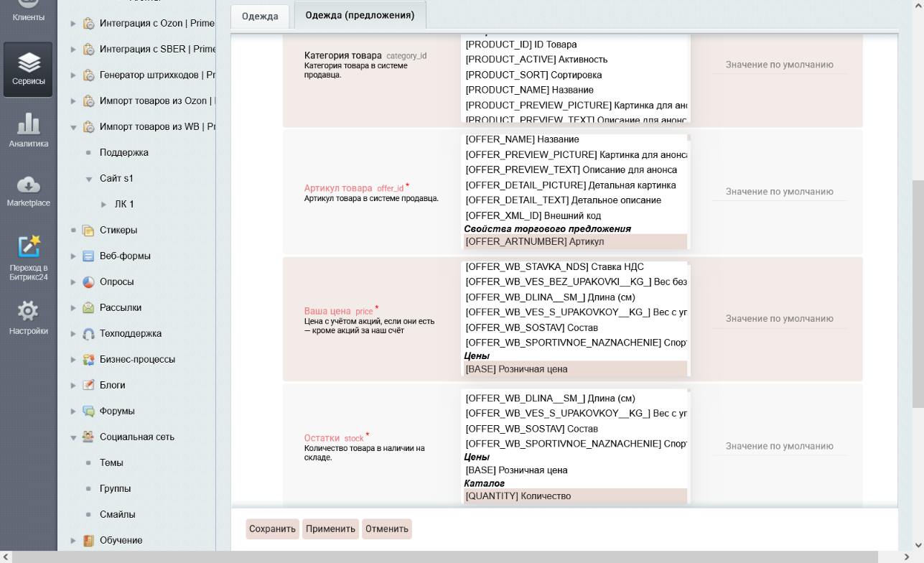Screen dimensions: 924x563
Task: Open Опросы in the menu tree
Action: (116, 282)
